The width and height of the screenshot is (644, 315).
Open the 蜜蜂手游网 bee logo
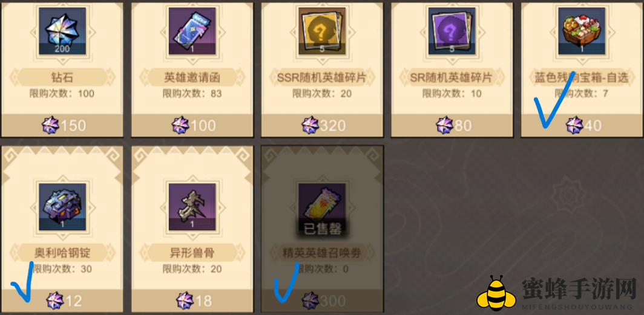point(496,294)
